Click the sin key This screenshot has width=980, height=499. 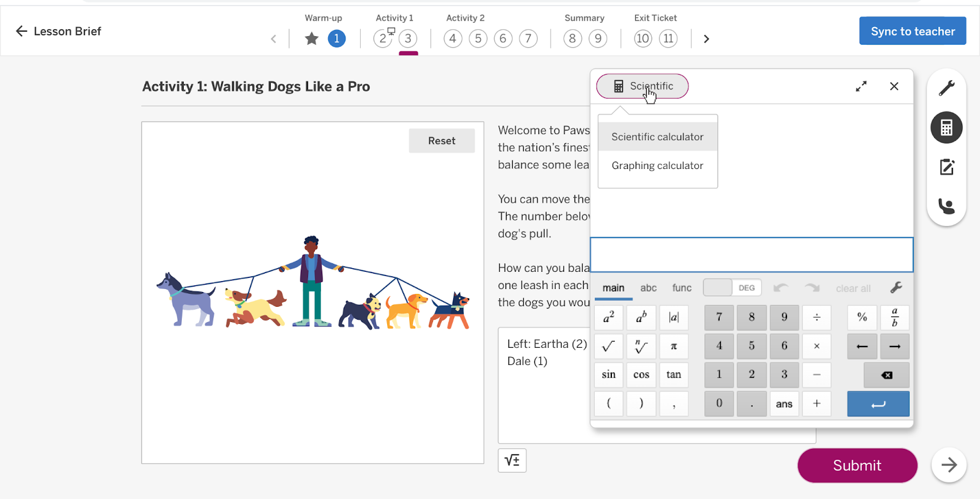[609, 375]
